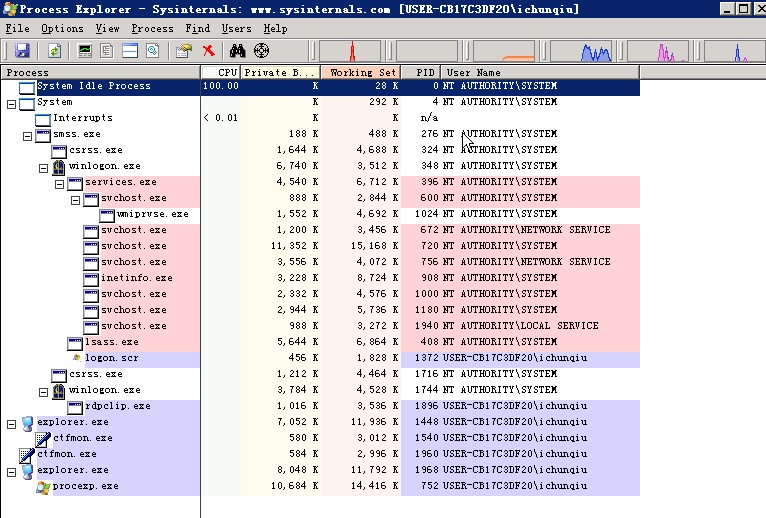Collapse the first winlogon.exe node (PID 348)
The width and height of the screenshot is (766, 518).
point(43,169)
